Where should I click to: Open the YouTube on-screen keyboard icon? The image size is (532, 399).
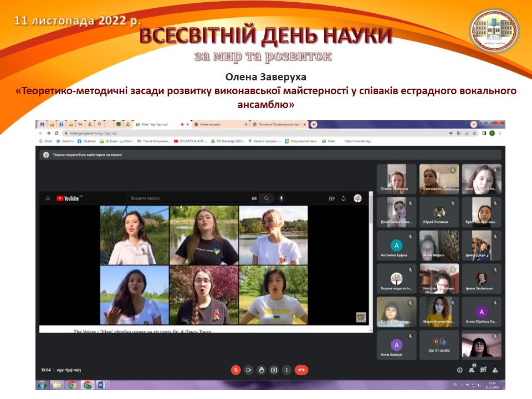[x=254, y=198]
